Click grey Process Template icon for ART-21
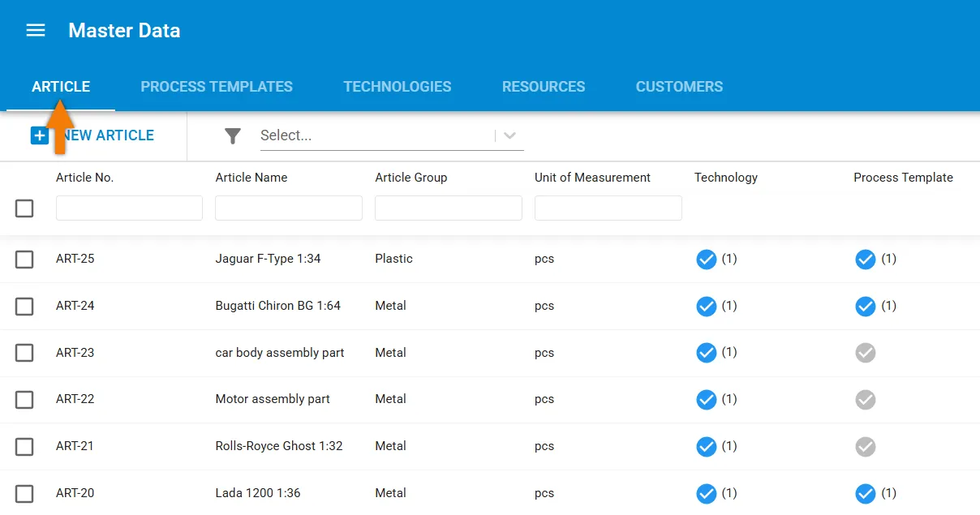 pyautogui.click(x=866, y=447)
